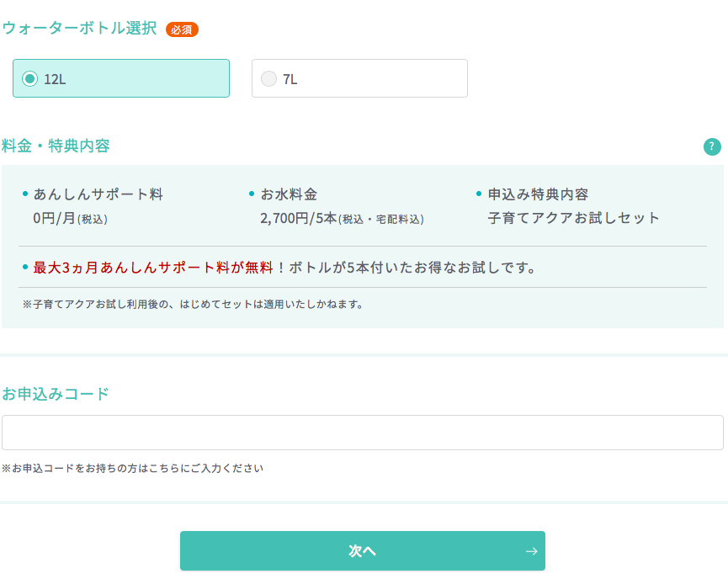Click the お申込コードをお持ちの方 hint text
This screenshot has width=728, height=579.
tap(133, 468)
